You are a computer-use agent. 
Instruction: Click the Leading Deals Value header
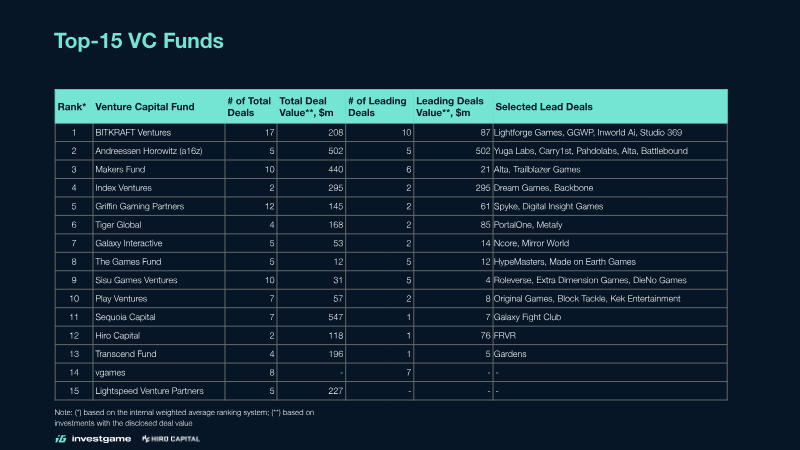(449, 107)
